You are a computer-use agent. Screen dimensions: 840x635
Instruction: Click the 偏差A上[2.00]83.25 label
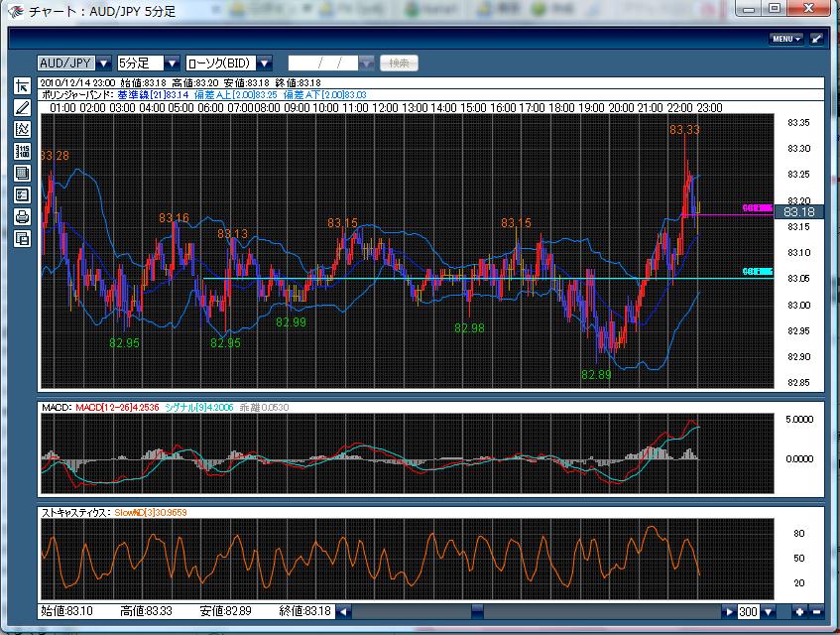click(236, 95)
